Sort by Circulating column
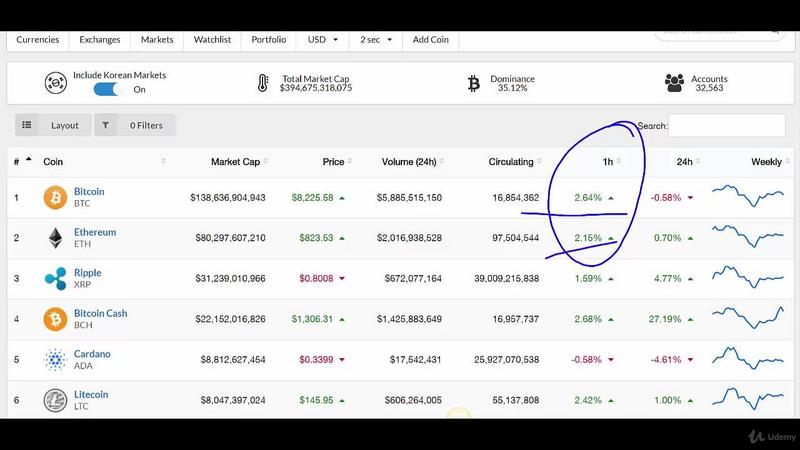This screenshot has height=450, width=800. click(x=515, y=161)
